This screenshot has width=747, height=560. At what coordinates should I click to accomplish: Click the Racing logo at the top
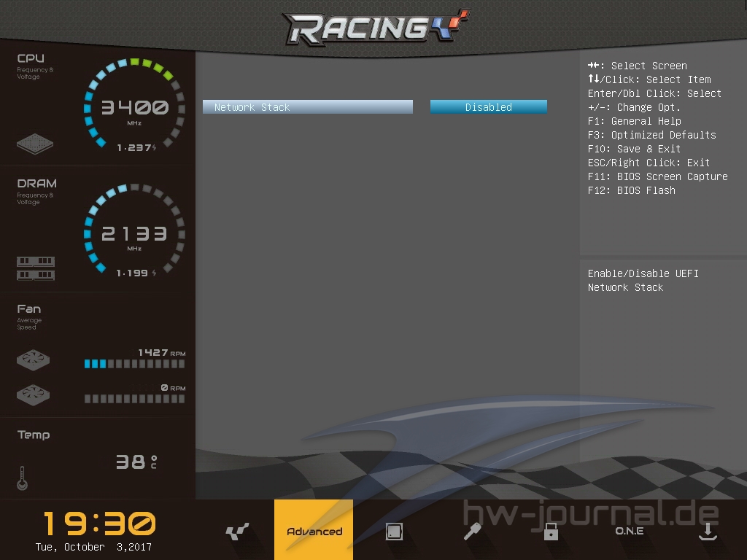point(376,27)
